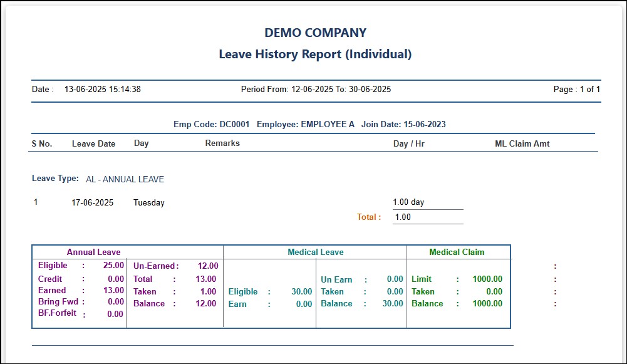627x364 pixels.
Task: Click the Medical Claim section header
Action: [457, 252]
